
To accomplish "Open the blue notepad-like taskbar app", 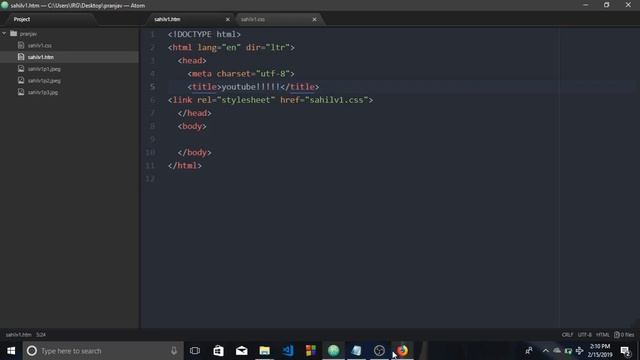I will coord(356,351).
